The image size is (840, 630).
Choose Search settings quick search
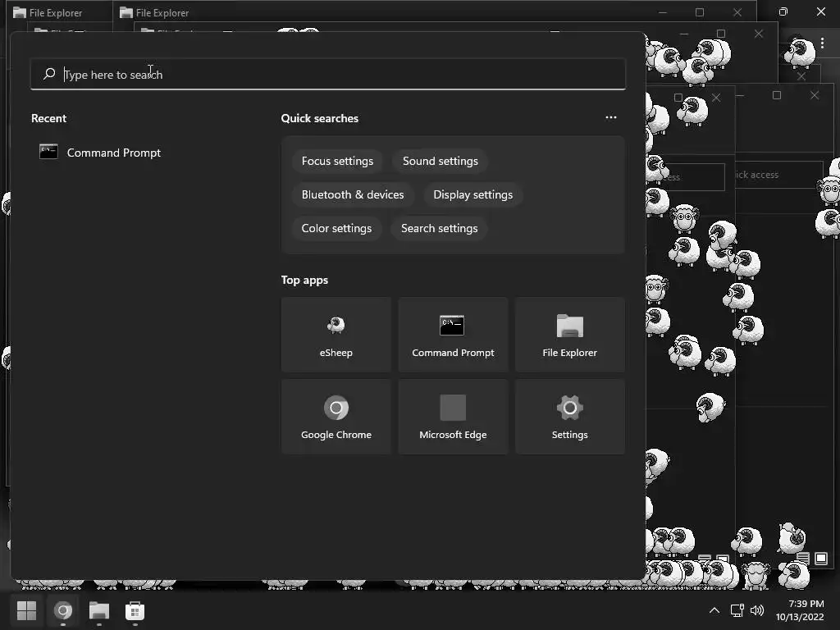[x=440, y=229]
